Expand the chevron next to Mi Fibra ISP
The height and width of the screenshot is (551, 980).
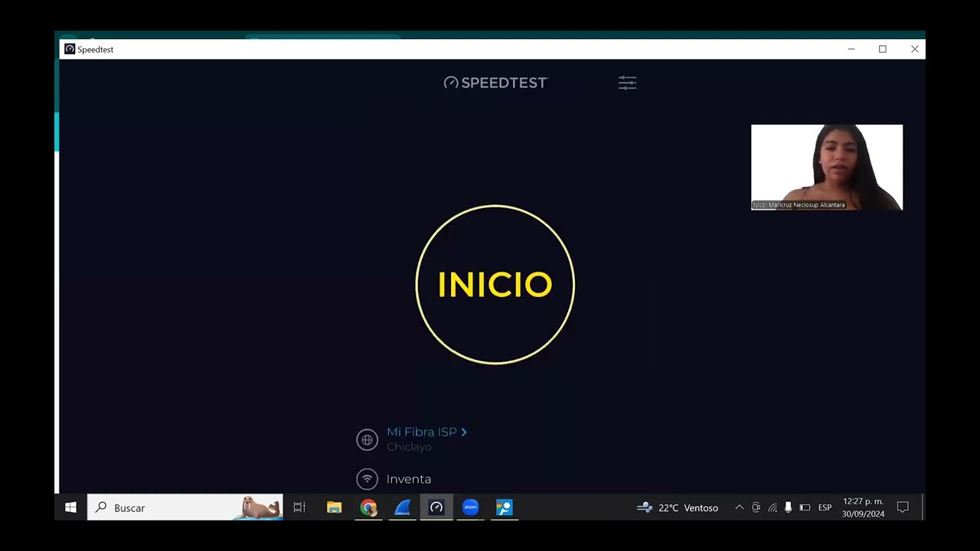pos(464,432)
